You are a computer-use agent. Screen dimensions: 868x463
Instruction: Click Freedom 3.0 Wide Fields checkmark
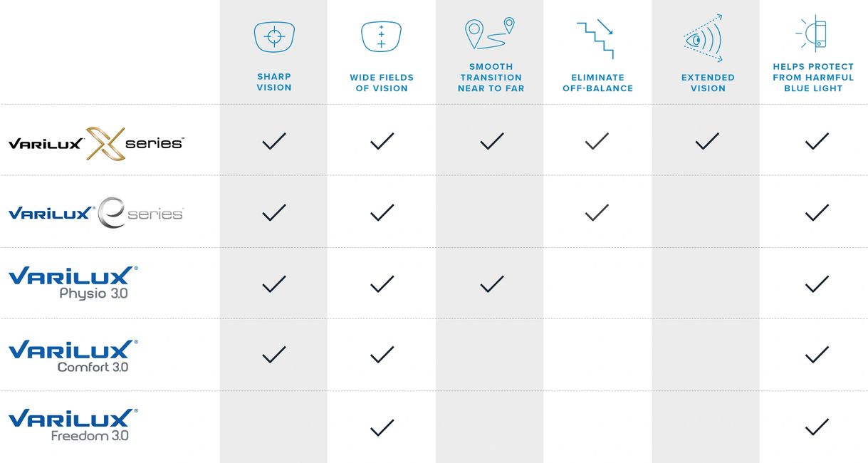382,427
